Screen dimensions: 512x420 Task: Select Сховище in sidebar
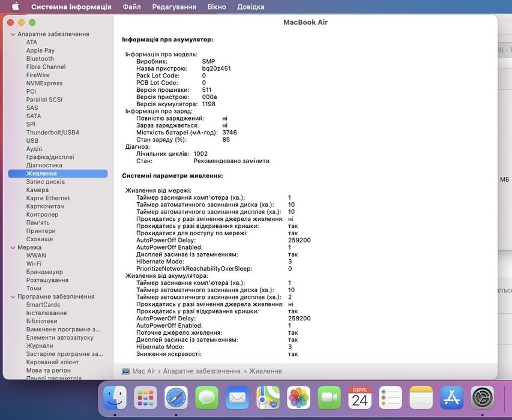click(40, 239)
